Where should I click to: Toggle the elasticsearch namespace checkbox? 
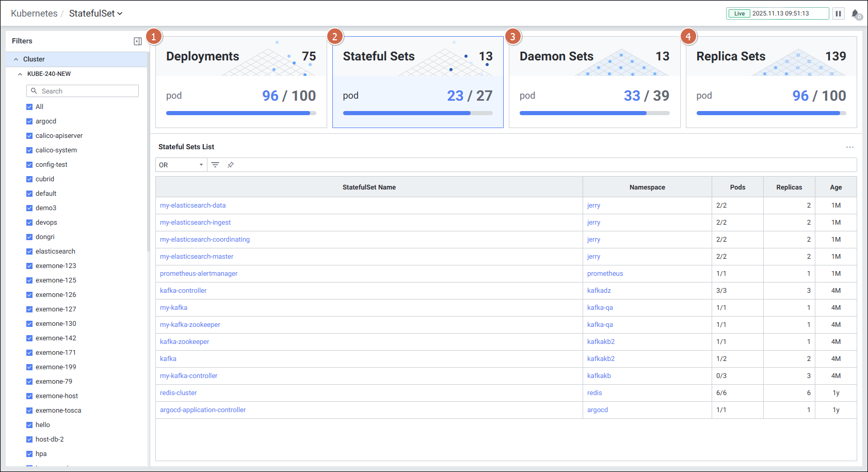[x=29, y=251]
